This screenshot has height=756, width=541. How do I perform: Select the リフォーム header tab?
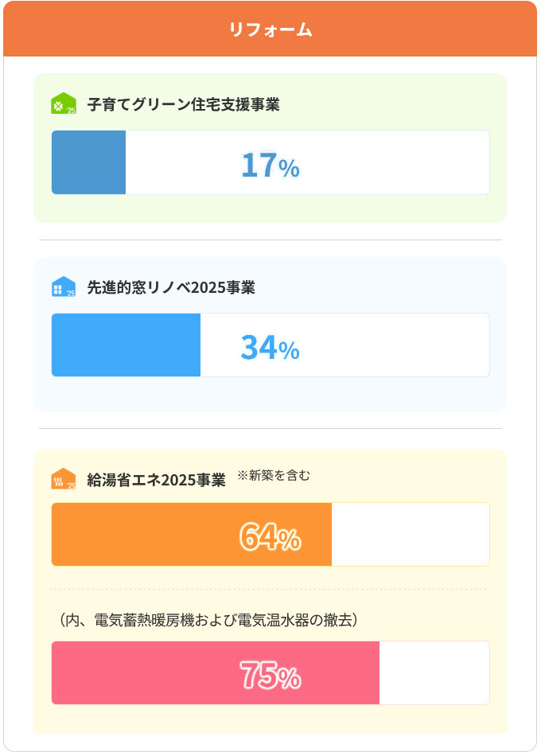click(270, 29)
